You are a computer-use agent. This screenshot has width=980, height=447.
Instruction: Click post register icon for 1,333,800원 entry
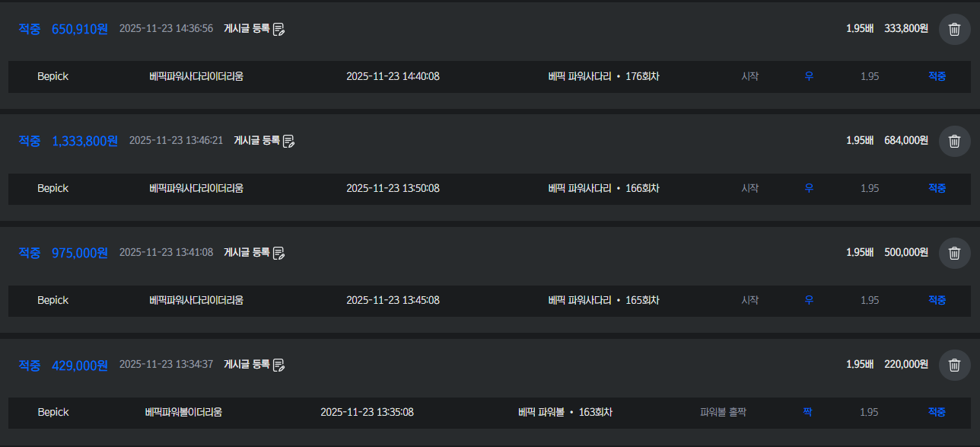[x=289, y=141]
